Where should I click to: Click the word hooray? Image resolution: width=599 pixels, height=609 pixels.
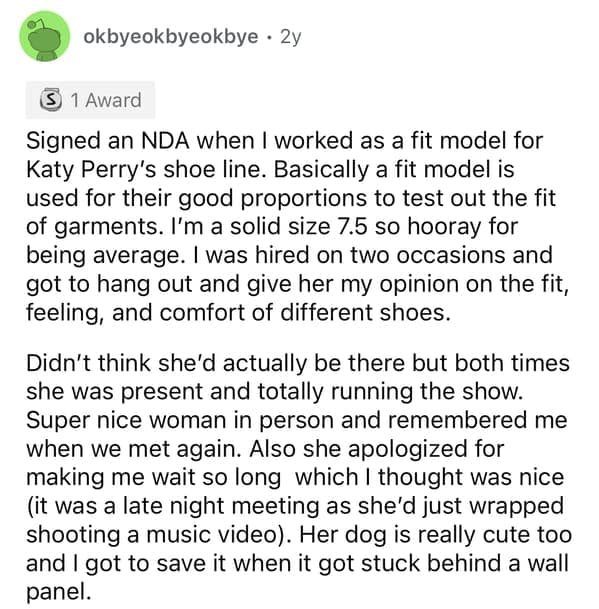click(x=444, y=228)
